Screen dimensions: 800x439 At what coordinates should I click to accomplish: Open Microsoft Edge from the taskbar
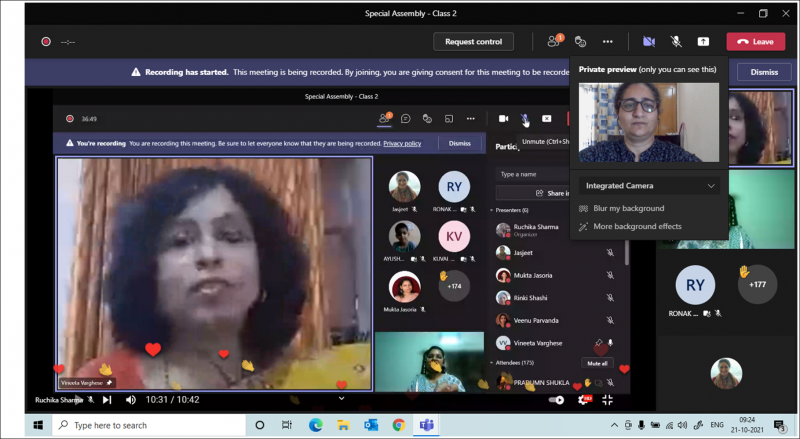pos(315,425)
